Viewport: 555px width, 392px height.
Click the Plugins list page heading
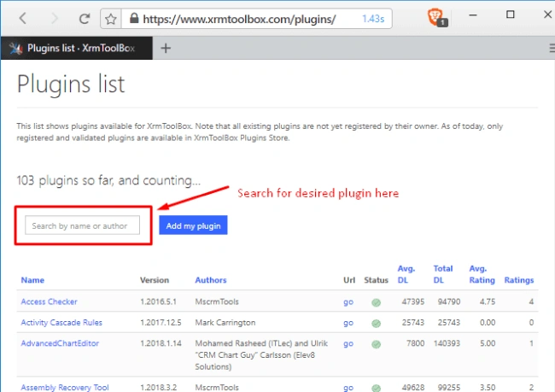(71, 85)
